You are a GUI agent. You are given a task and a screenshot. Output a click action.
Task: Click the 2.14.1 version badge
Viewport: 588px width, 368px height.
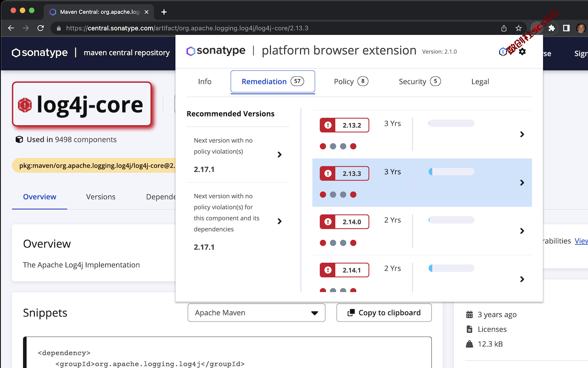point(345,270)
